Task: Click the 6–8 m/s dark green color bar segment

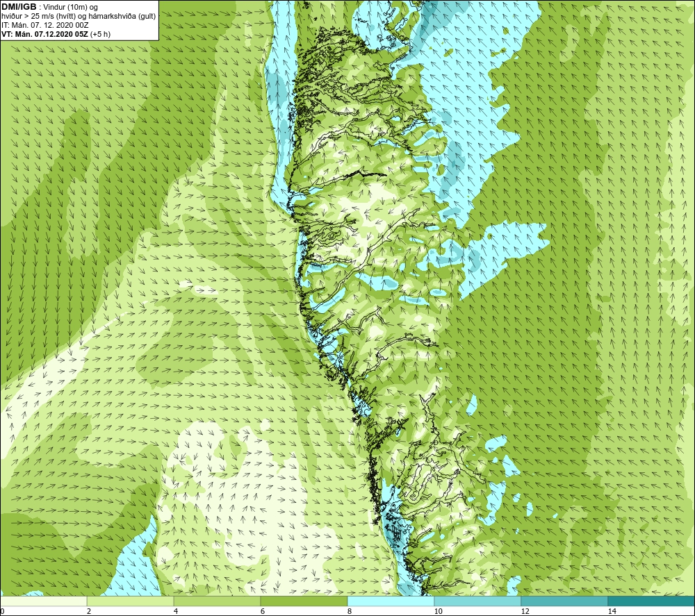Action: (304, 601)
